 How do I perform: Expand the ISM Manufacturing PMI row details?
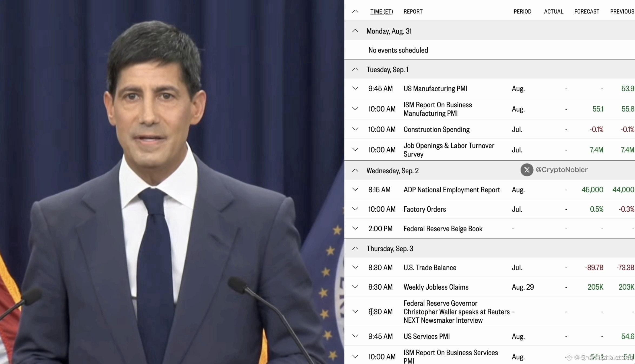coord(355,108)
